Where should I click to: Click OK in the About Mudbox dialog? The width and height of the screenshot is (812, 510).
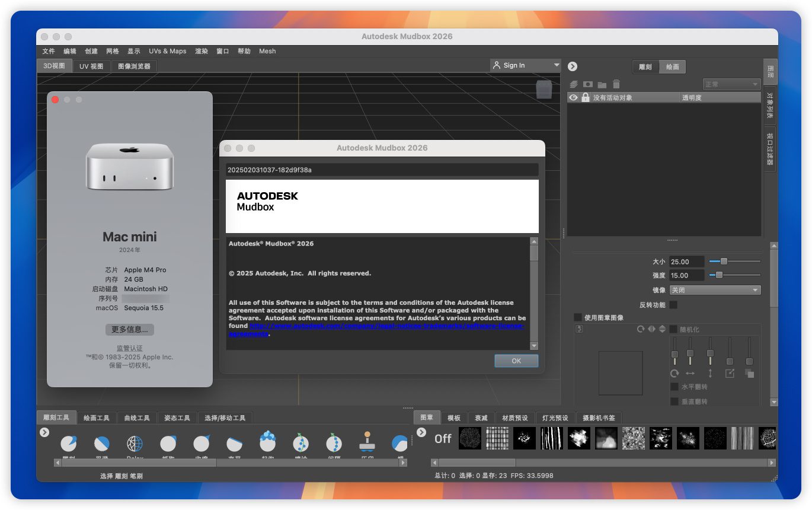pos(516,361)
